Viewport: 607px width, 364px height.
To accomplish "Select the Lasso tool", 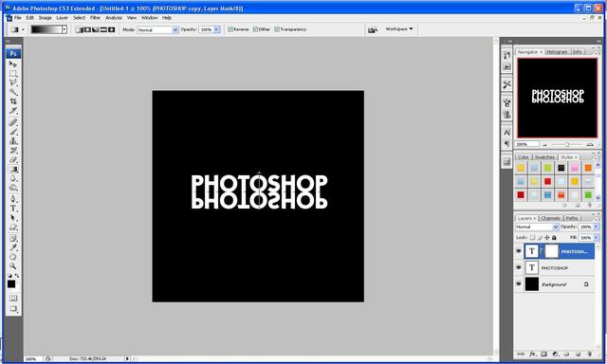I will 13,82.
